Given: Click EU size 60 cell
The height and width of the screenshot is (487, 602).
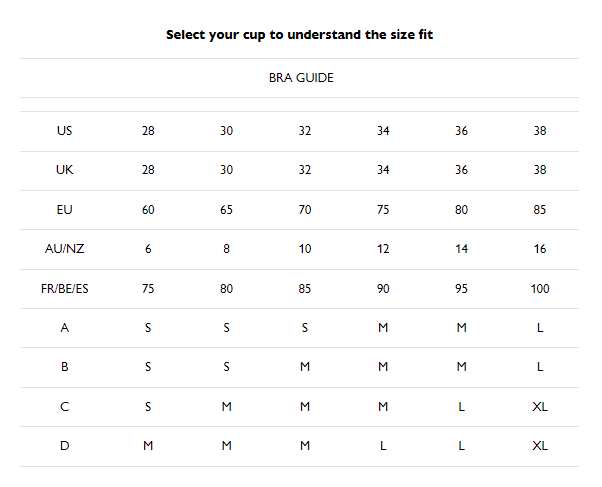Looking at the screenshot, I should (148, 210).
